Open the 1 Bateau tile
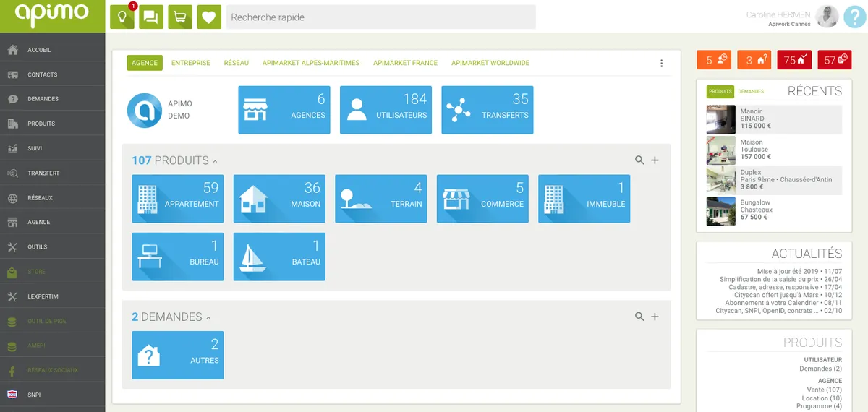This screenshot has width=868, height=412. pyautogui.click(x=279, y=257)
